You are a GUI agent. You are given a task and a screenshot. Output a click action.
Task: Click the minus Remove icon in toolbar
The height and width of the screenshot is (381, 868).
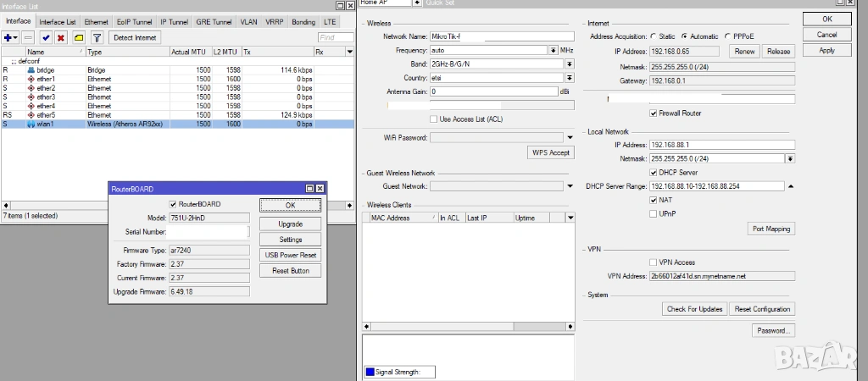(x=29, y=37)
